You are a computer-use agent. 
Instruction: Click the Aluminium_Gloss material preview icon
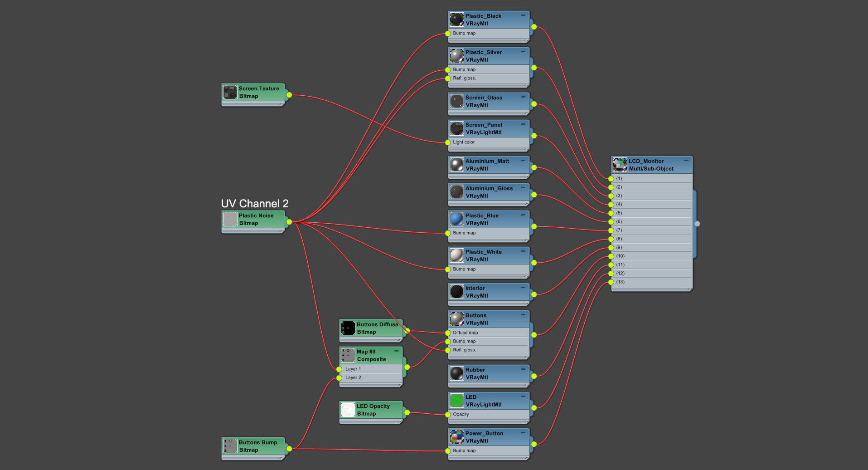pyautogui.click(x=456, y=192)
